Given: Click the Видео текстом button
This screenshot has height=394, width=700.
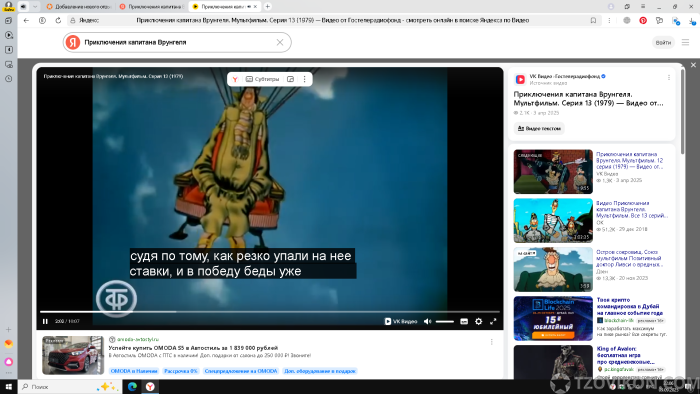Looking at the screenshot, I should pos(539,129).
